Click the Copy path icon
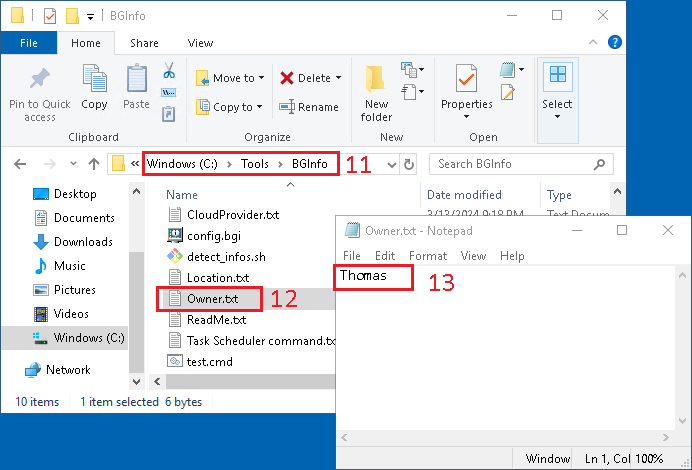The width and height of the screenshot is (692, 470). 169,93
